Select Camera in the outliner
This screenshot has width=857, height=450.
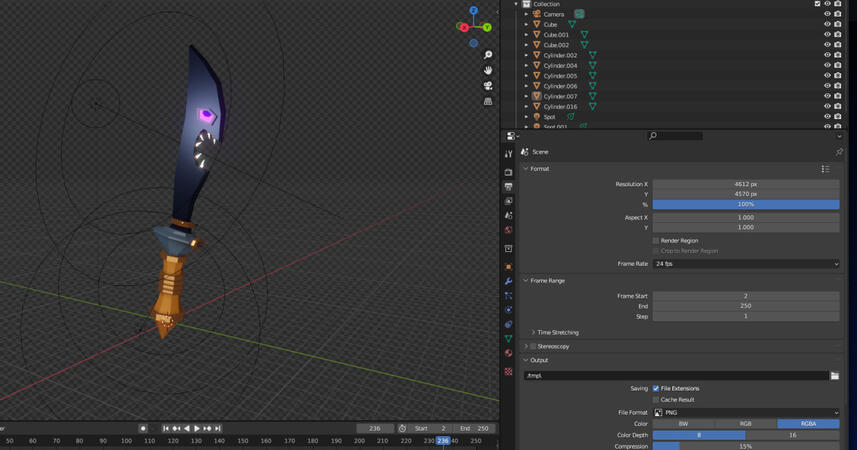[554, 14]
